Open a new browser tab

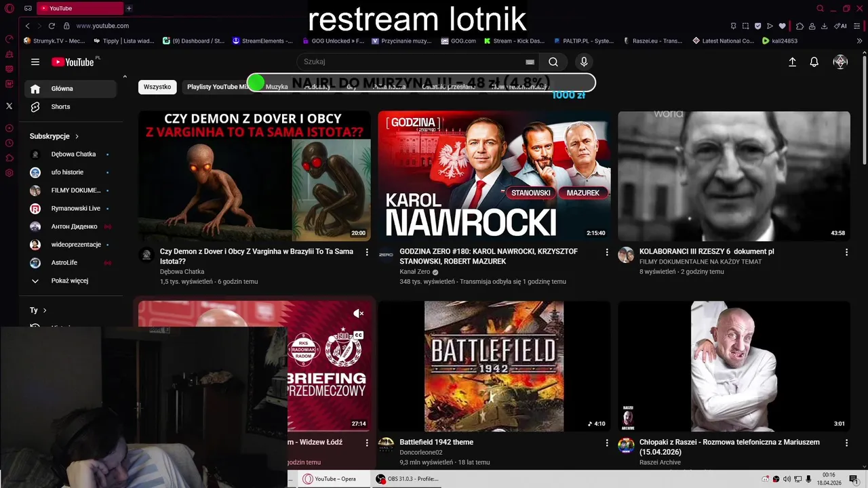[x=129, y=8]
